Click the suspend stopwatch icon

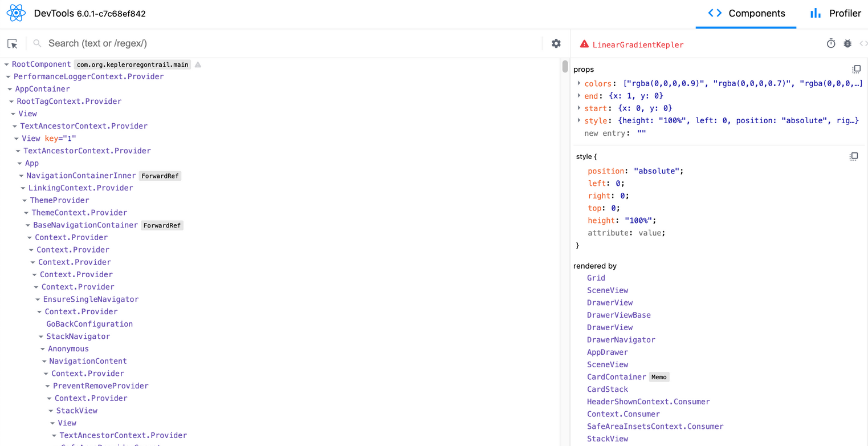pos(831,44)
